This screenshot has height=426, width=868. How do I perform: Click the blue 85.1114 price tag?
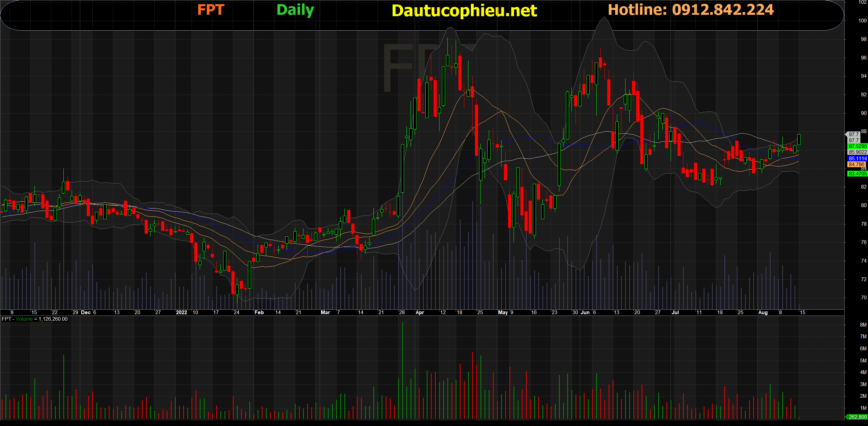857,159
